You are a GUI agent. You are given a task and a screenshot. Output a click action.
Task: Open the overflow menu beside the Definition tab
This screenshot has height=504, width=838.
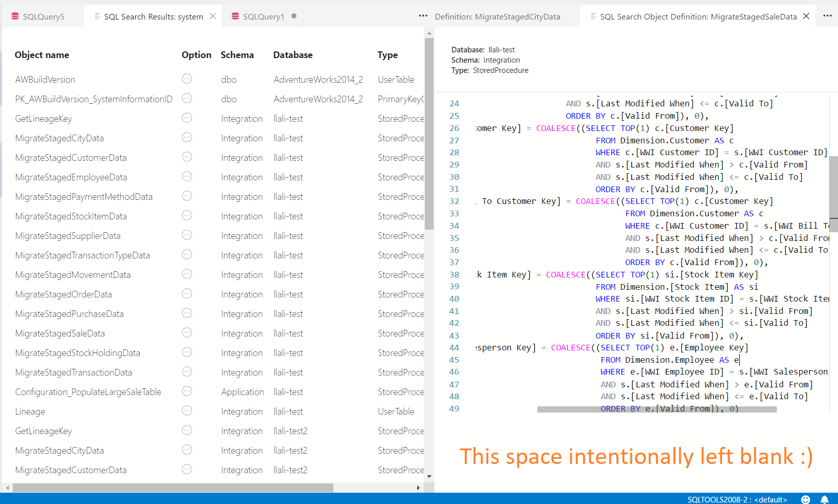(x=422, y=16)
